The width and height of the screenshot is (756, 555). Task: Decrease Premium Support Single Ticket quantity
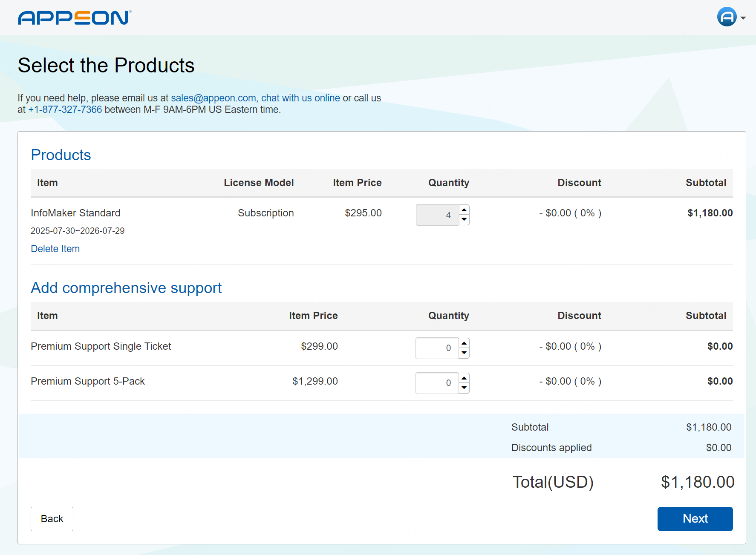click(x=464, y=353)
